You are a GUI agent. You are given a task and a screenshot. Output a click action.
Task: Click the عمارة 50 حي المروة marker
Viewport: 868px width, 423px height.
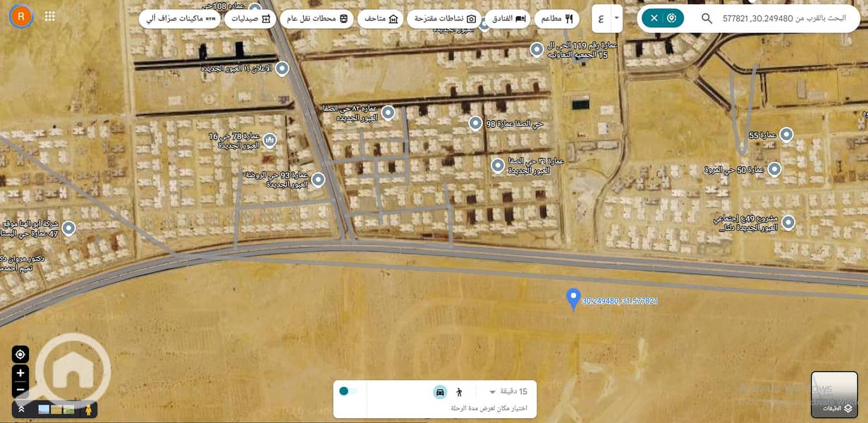(x=774, y=169)
